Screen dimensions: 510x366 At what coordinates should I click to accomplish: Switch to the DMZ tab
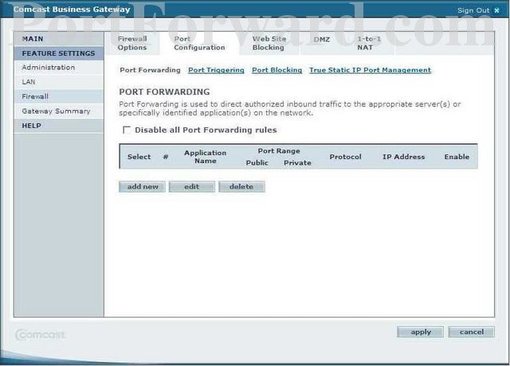(x=322, y=40)
